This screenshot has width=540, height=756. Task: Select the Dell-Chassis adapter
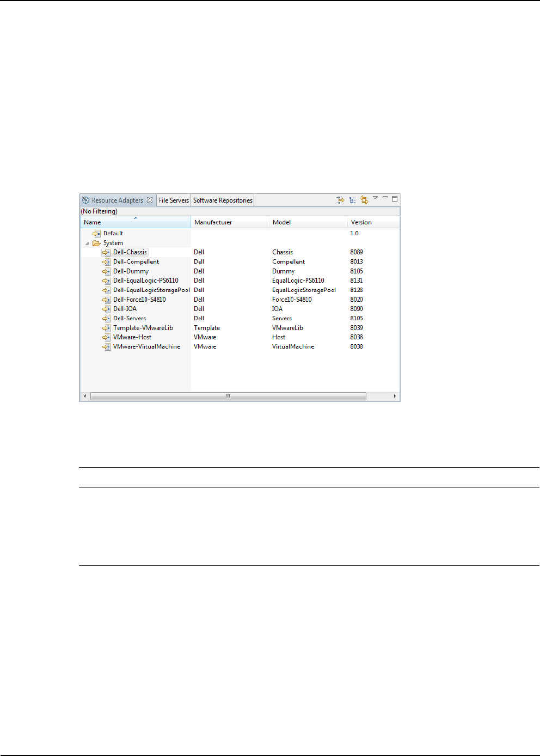130,252
